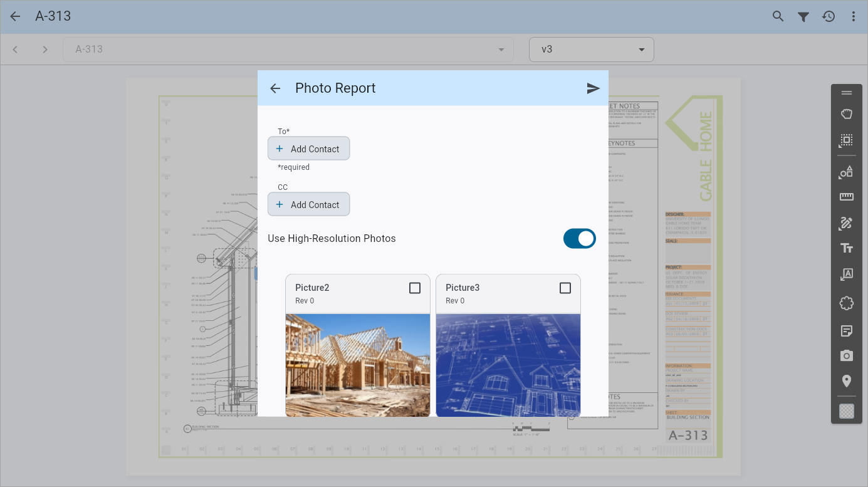Add a contact to the To field
Image resolution: width=868 pixels, height=487 pixels.
(x=308, y=149)
